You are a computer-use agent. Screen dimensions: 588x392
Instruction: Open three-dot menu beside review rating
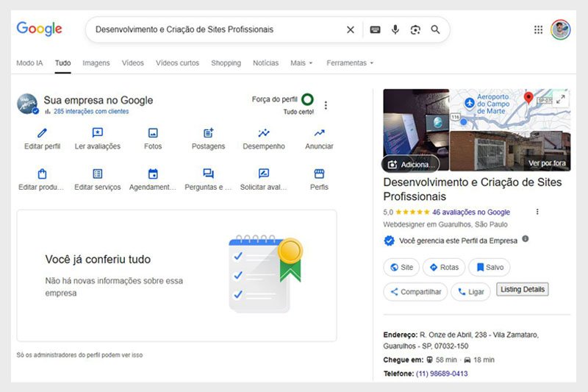point(537,212)
